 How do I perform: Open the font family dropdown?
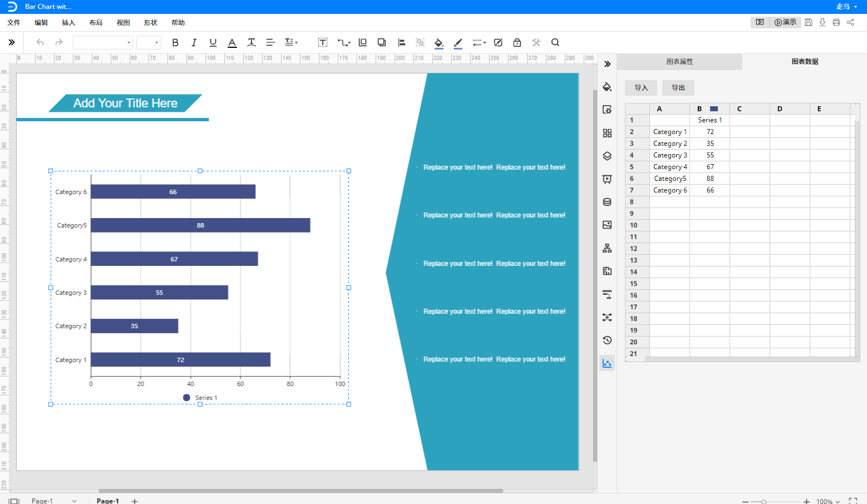tap(103, 43)
